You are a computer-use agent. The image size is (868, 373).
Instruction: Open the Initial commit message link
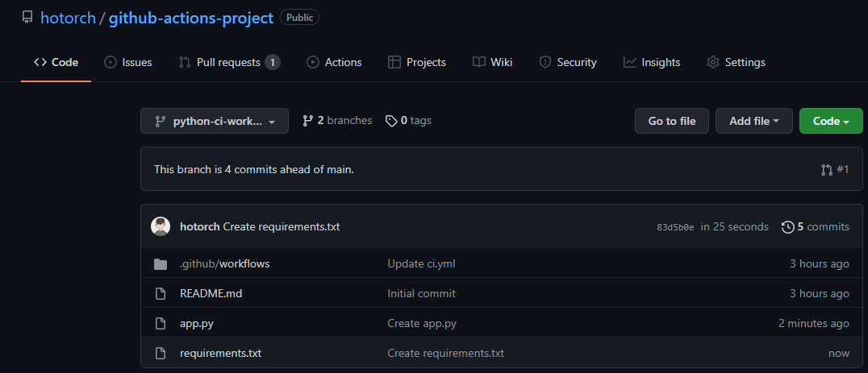pos(421,293)
